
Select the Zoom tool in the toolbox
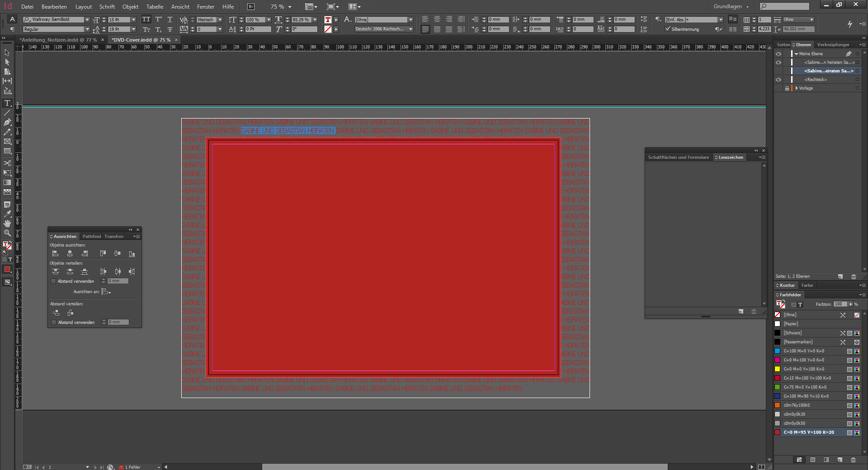[7, 233]
